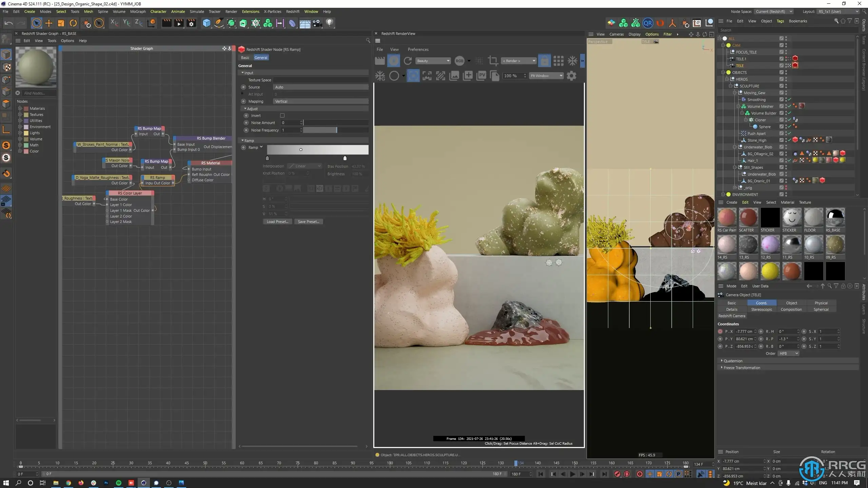Viewport: 868px width, 488px height.
Task: Open the Mapping Vertical dropdown
Action: click(320, 101)
